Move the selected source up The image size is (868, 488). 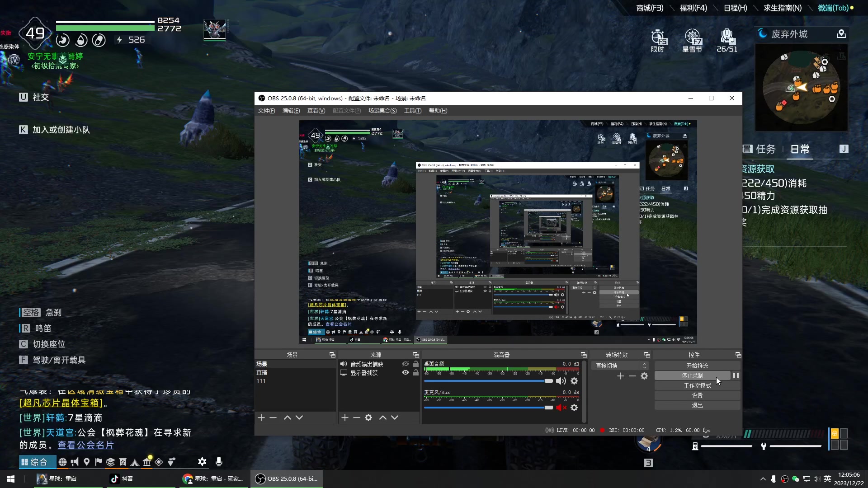383,418
